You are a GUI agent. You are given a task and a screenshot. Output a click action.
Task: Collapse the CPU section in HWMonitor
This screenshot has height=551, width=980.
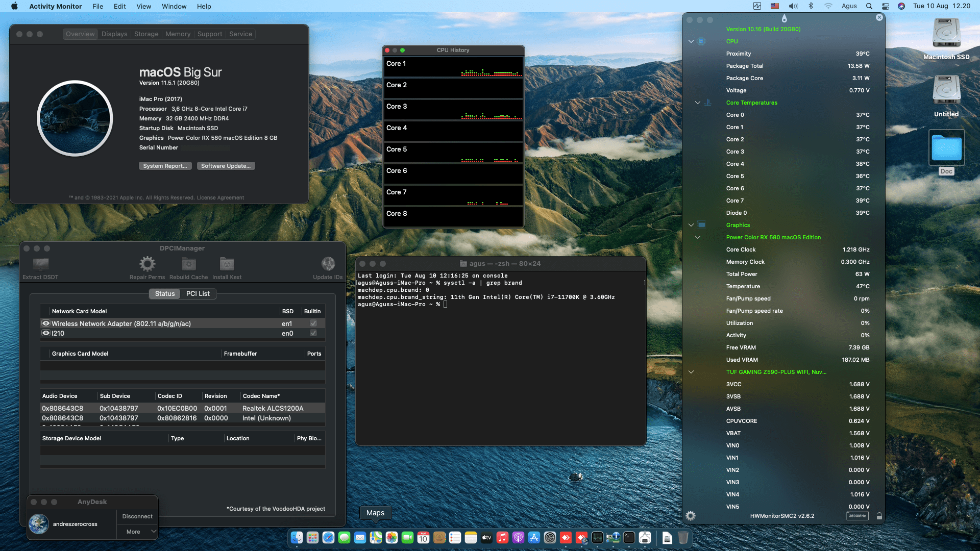point(691,41)
